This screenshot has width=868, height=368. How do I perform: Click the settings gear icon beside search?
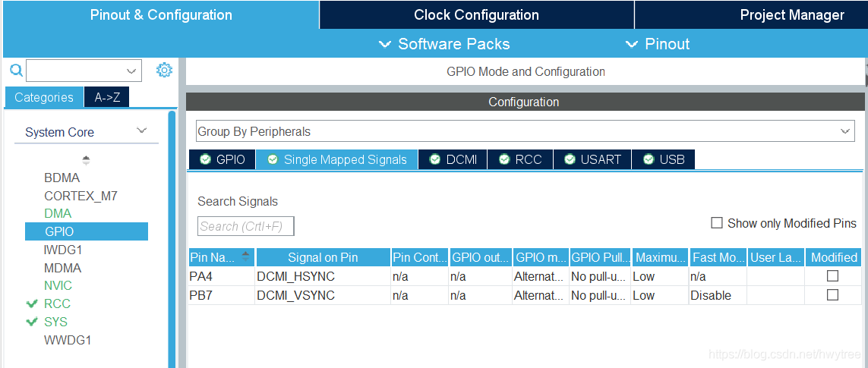click(x=164, y=71)
